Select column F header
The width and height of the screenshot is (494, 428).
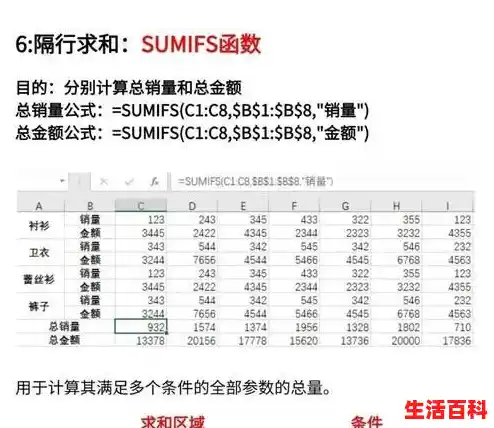coord(294,206)
